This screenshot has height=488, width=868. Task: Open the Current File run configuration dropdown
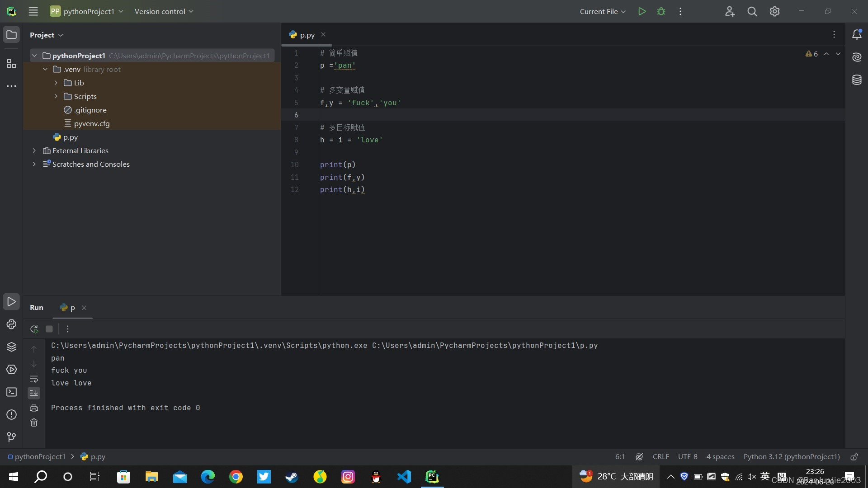[603, 11]
